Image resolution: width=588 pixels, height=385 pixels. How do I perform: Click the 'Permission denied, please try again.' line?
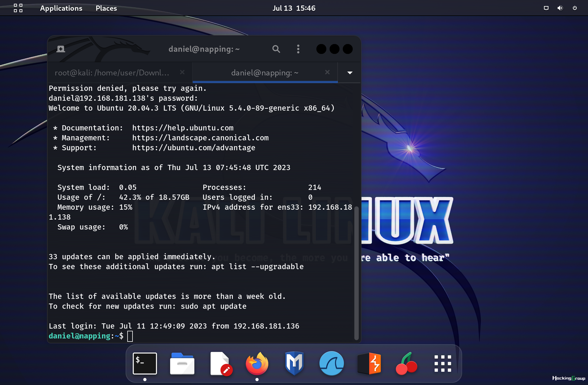pos(128,88)
